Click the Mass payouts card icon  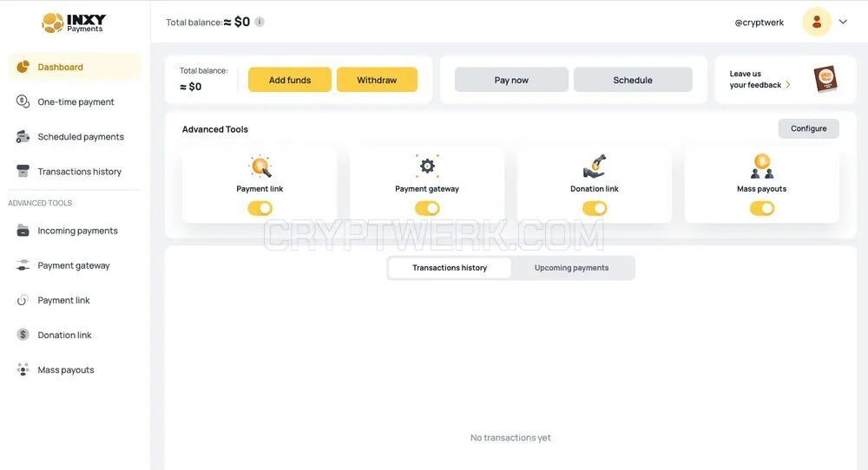762,166
